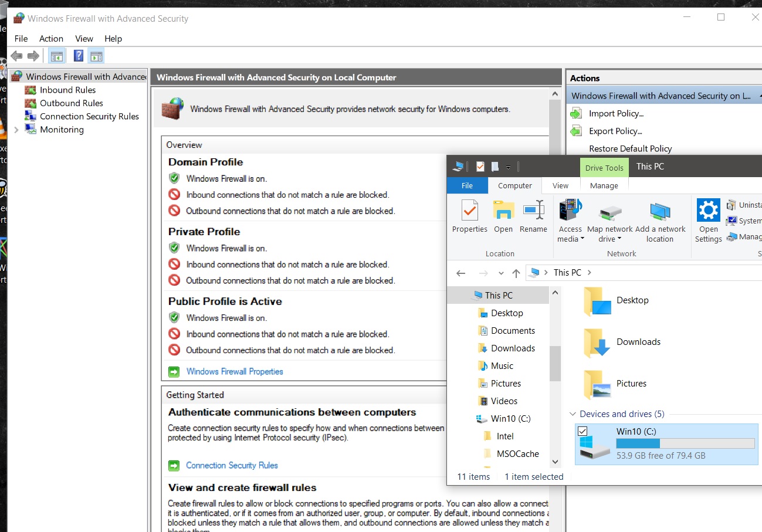Open Outbound Rules in the firewall tree
Image resolution: width=762 pixels, height=532 pixels.
click(x=71, y=103)
